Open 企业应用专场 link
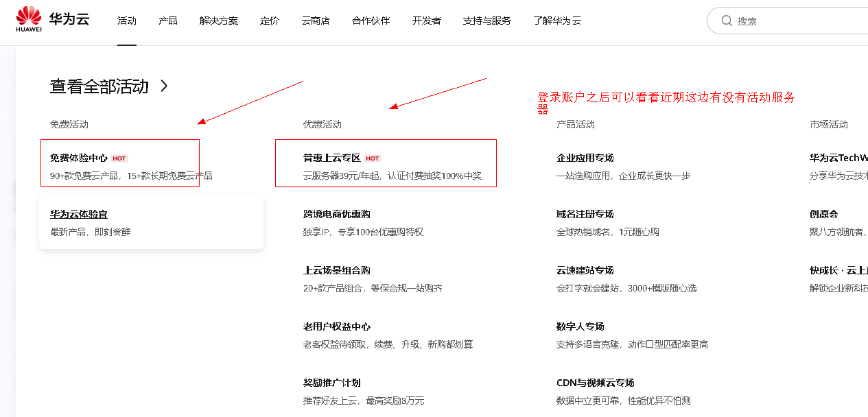Image resolution: width=868 pixels, height=417 pixels. pyautogui.click(x=585, y=158)
